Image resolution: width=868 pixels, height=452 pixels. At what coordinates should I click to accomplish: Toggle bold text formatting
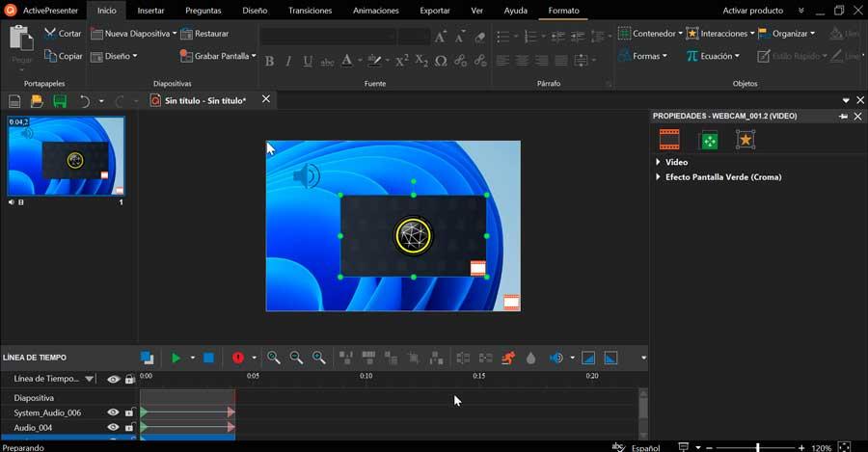270,61
